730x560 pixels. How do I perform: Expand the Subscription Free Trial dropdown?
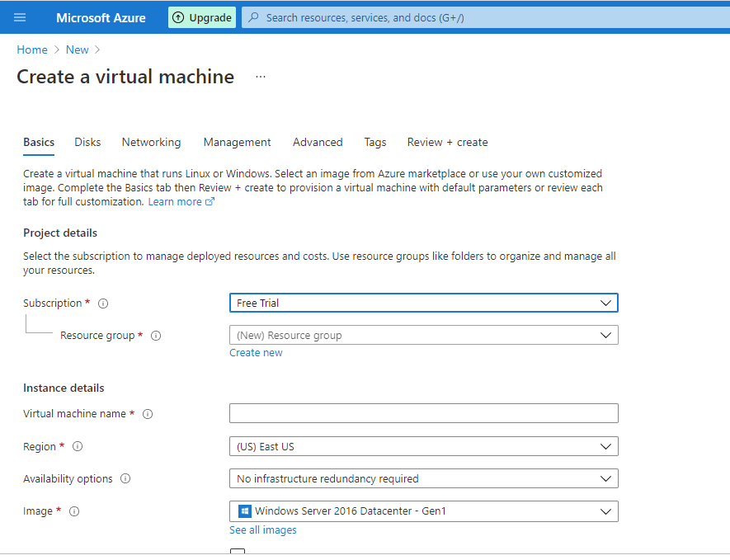coord(424,303)
